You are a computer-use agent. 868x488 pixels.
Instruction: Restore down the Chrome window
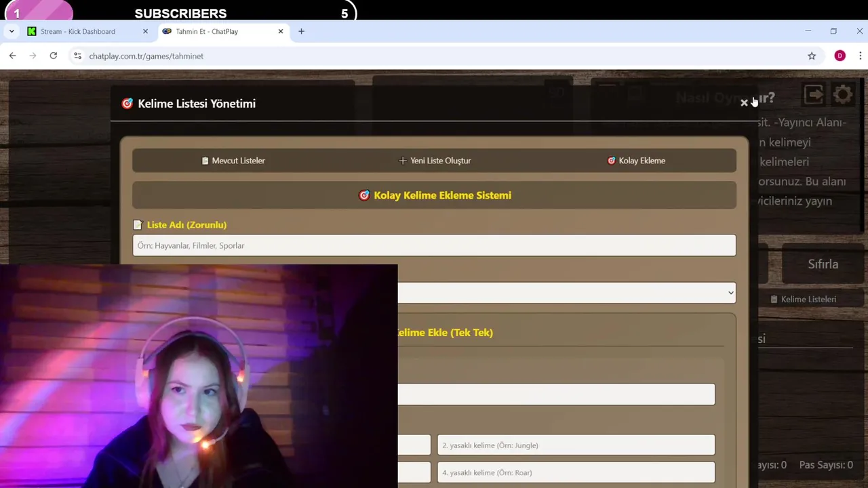pyautogui.click(x=833, y=31)
